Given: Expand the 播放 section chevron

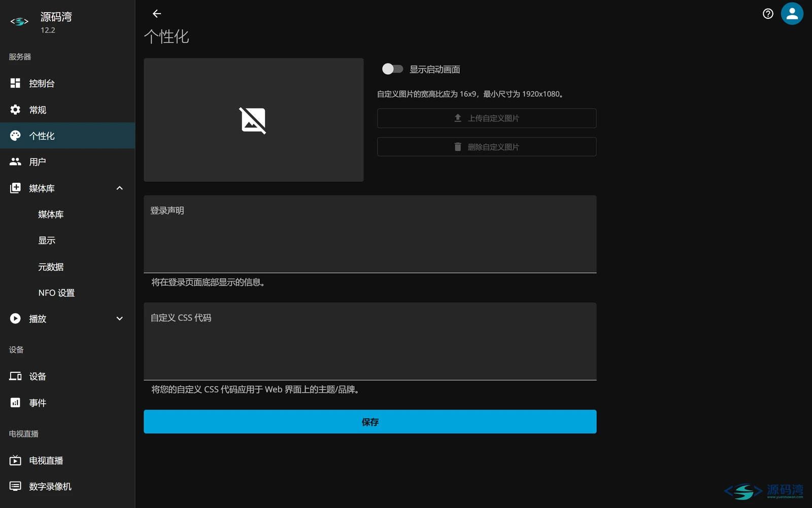Looking at the screenshot, I should tap(120, 319).
